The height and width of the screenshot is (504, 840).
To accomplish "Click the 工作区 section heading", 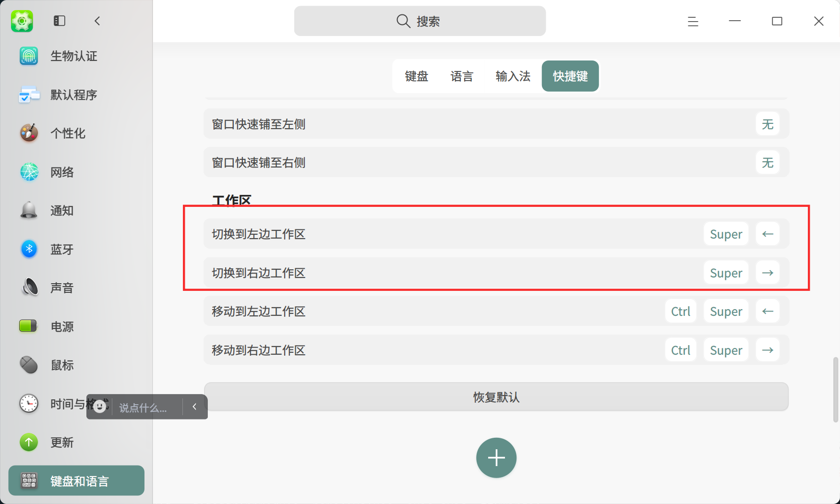I will 232,200.
